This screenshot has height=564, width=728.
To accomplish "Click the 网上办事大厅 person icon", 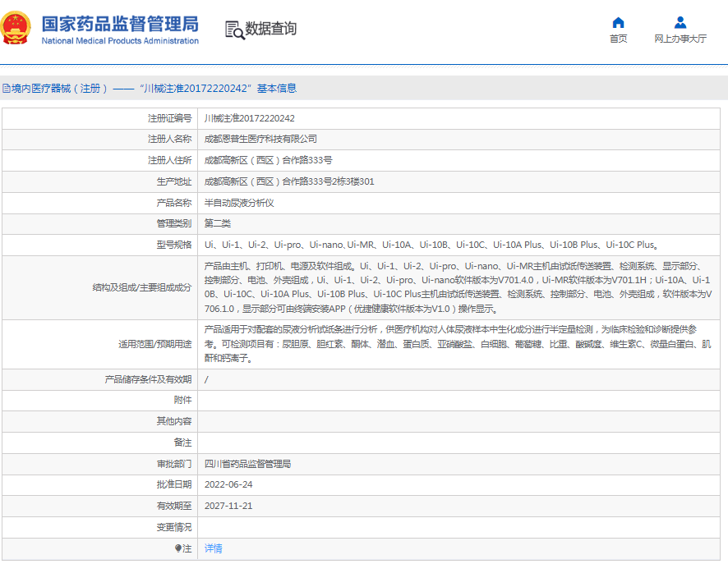I will pyautogui.click(x=680, y=22).
